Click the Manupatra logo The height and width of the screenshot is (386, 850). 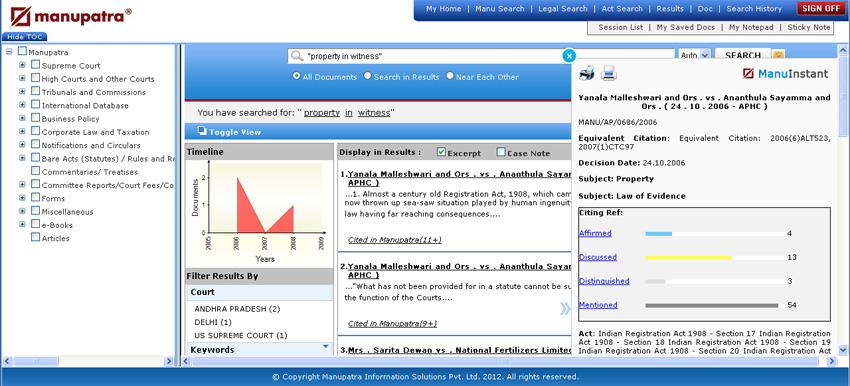(x=70, y=17)
